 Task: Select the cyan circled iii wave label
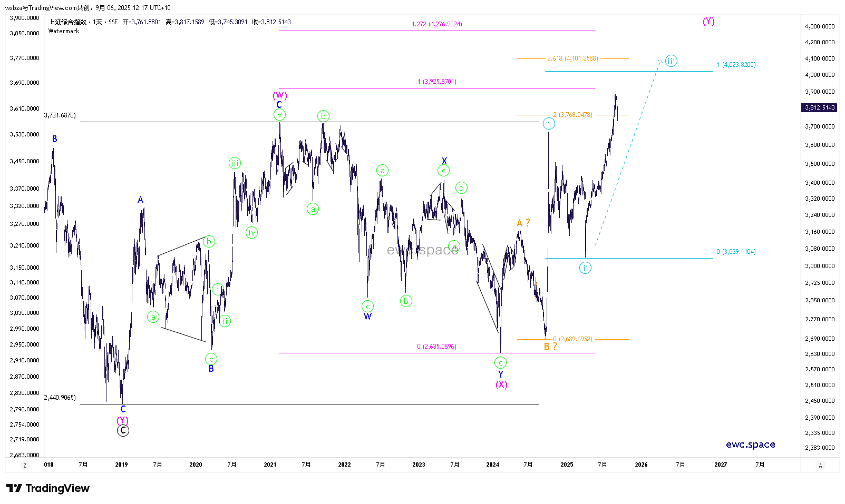(671, 61)
